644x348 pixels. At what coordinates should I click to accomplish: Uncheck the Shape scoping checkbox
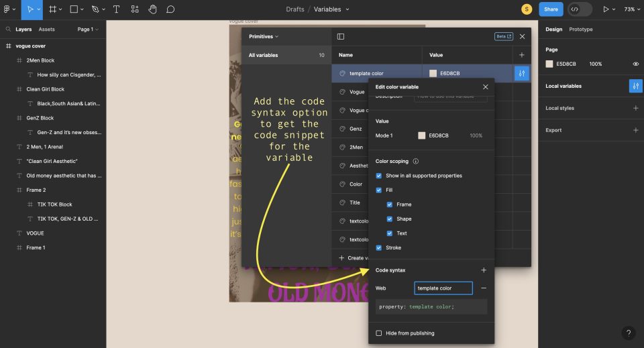(389, 219)
